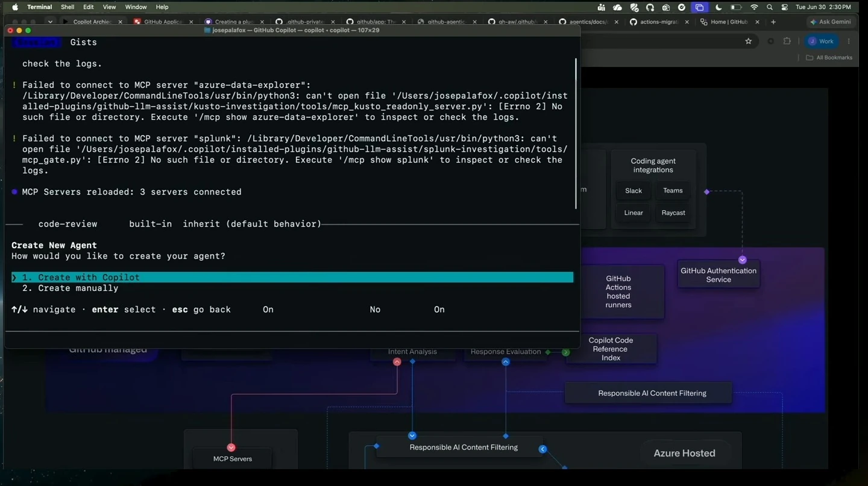Screen dimensions: 868x486
Task: Open the Edit menu in menu bar
Action: tap(89, 7)
